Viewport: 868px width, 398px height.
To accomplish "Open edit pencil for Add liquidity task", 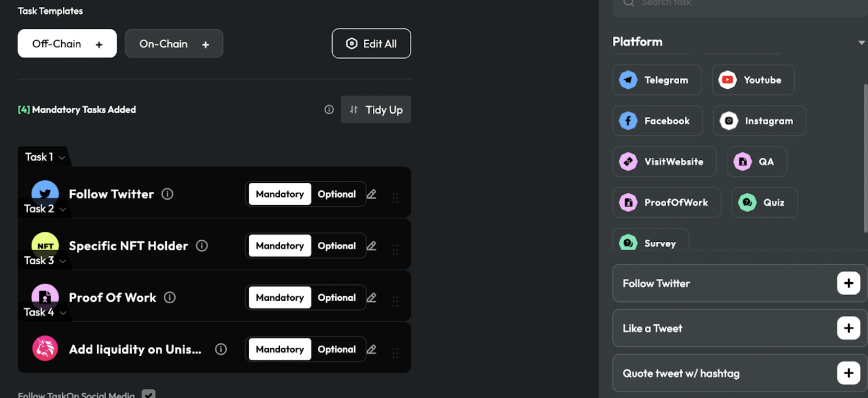I will click(x=371, y=349).
